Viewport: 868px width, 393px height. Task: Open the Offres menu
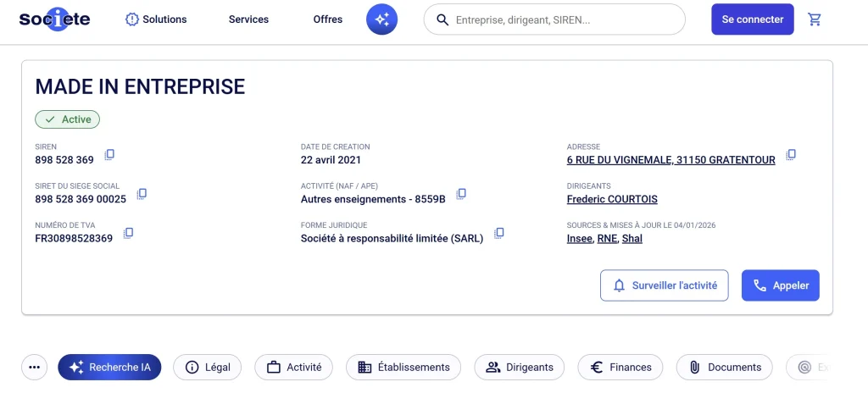[328, 19]
